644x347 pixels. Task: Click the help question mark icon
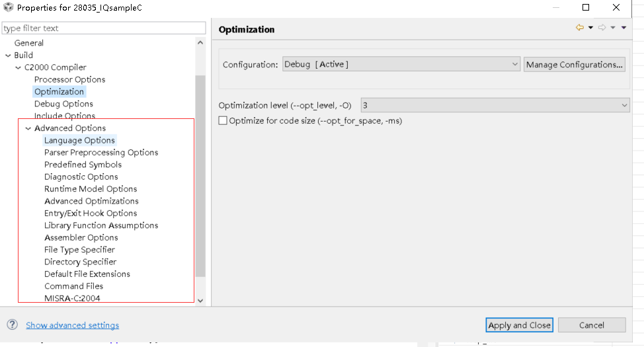(x=12, y=325)
